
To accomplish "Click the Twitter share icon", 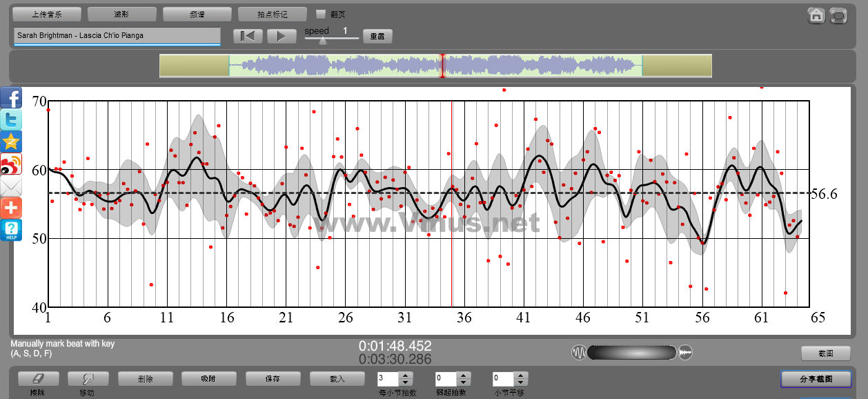I will click(x=11, y=120).
